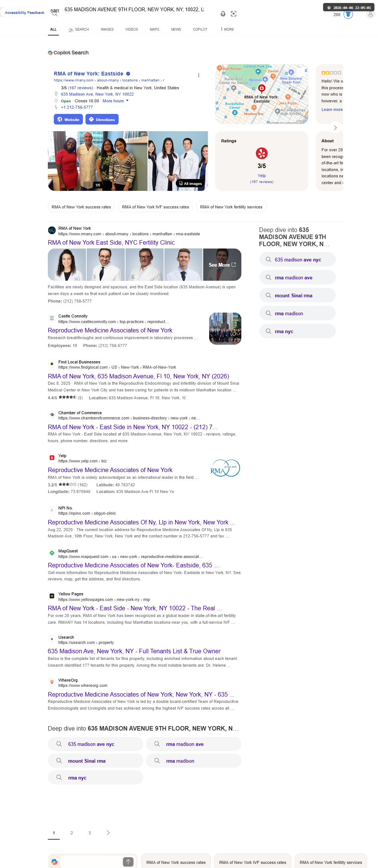Screen dimensions: 378x868
Task: Open group photo of staff in red dress
Action: (97, 161)
